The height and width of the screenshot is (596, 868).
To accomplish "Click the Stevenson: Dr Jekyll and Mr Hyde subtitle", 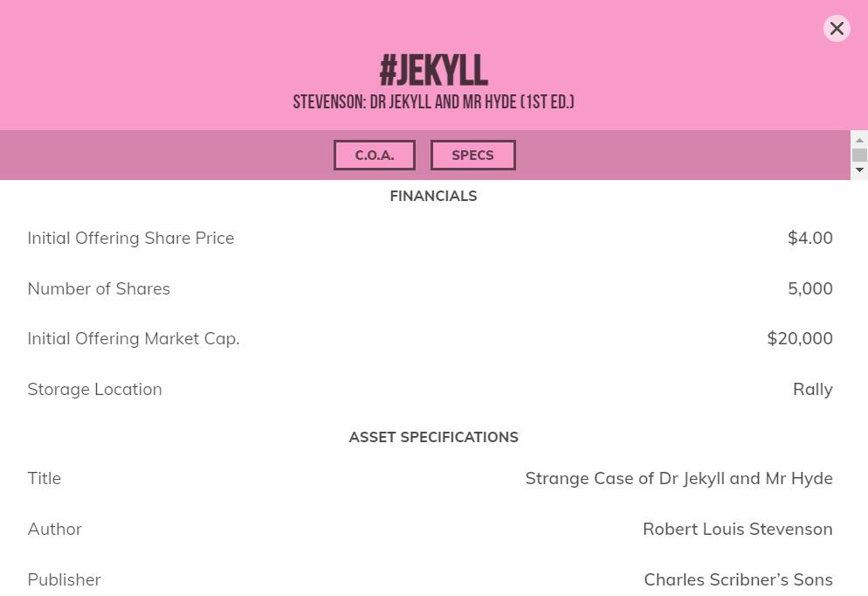I will [433, 102].
